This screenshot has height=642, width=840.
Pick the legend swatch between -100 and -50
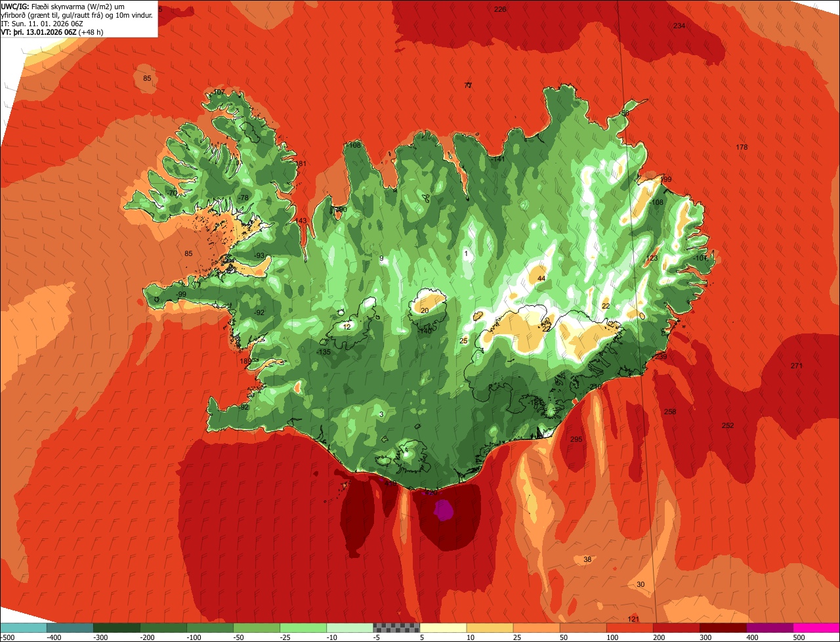(x=210, y=628)
